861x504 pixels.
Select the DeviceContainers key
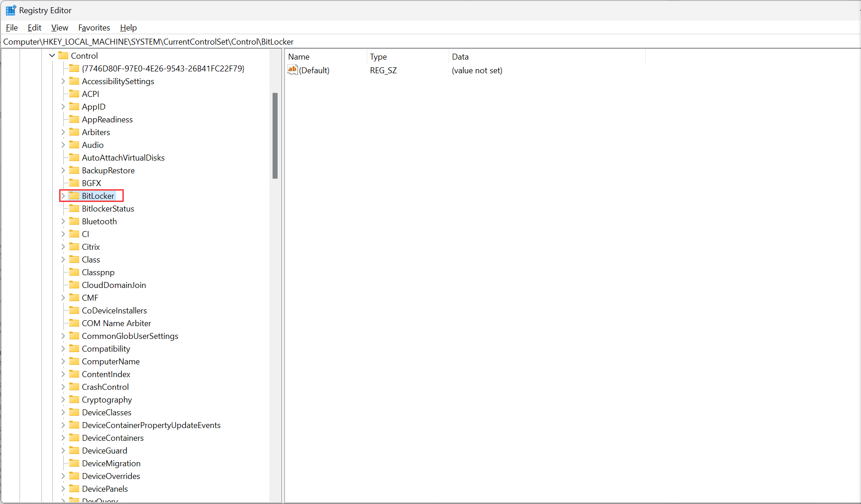113,438
